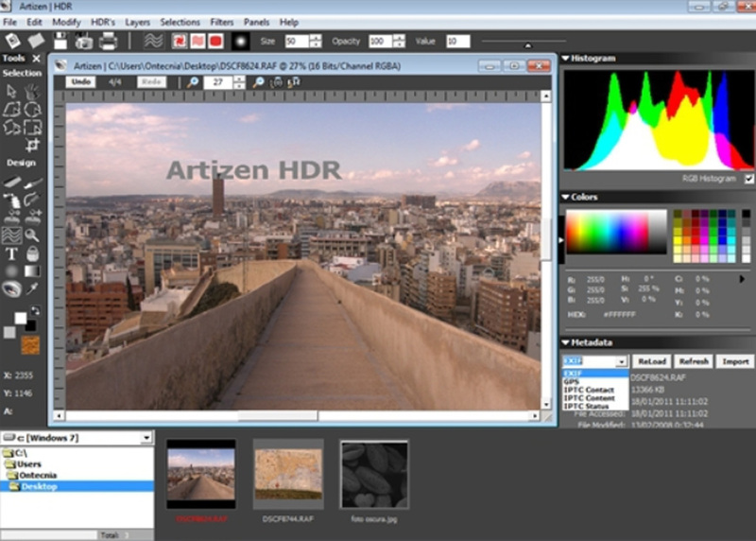Open the Filters menu

coord(222,22)
